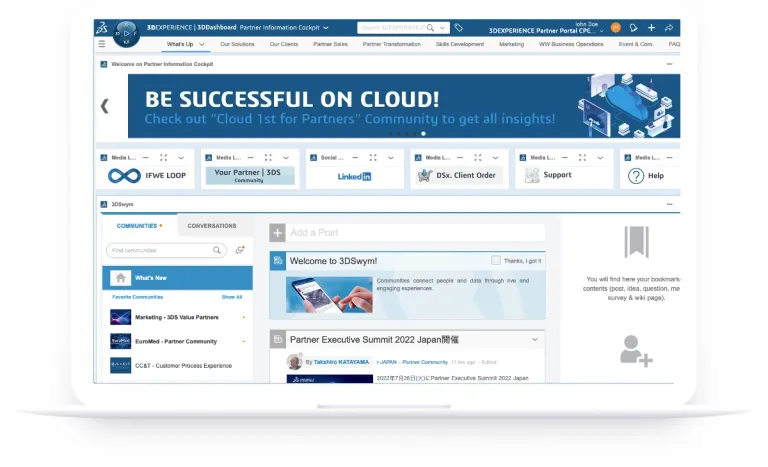Check the 'Thanks, I got it' checkbox

click(496, 261)
